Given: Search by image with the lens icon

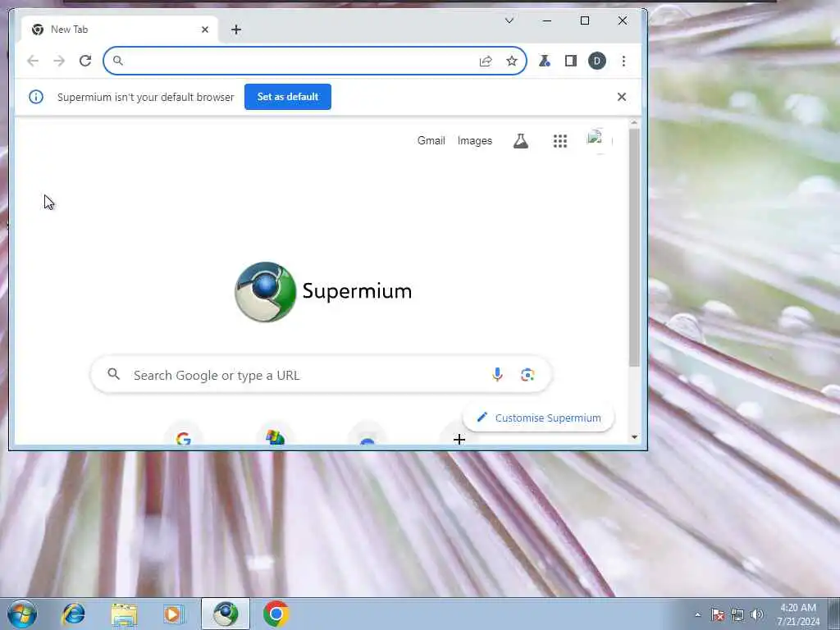Looking at the screenshot, I should (x=527, y=375).
